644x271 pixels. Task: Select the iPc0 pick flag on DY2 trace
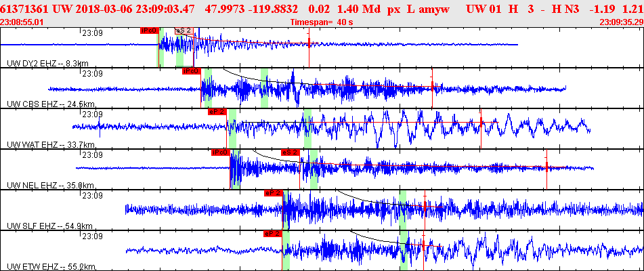click(x=150, y=30)
